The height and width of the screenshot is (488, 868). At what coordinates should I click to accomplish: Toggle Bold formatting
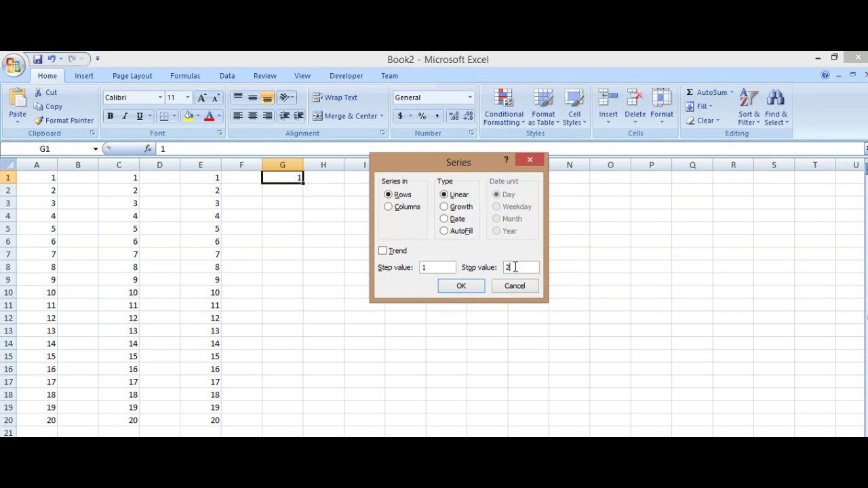coord(110,117)
